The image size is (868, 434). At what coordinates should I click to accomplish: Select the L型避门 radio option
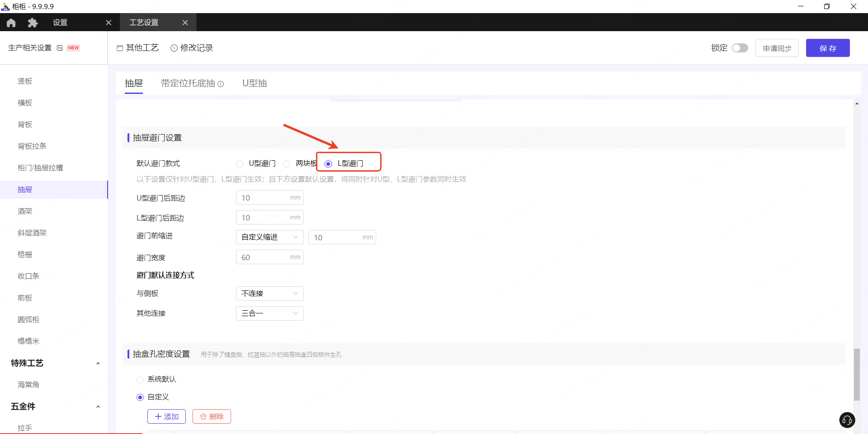[x=328, y=163]
